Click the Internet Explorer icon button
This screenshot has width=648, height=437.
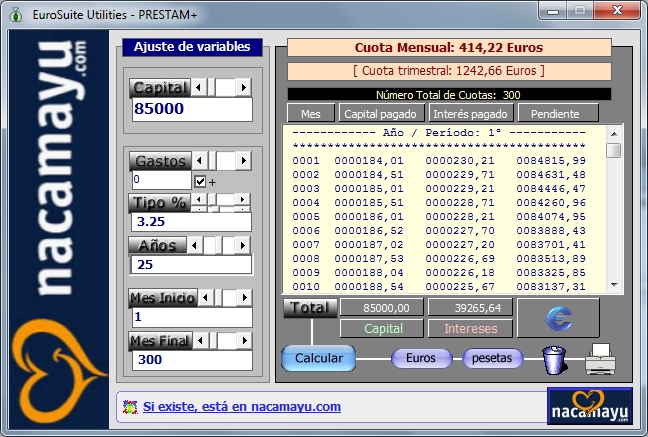(x=557, y=317)
